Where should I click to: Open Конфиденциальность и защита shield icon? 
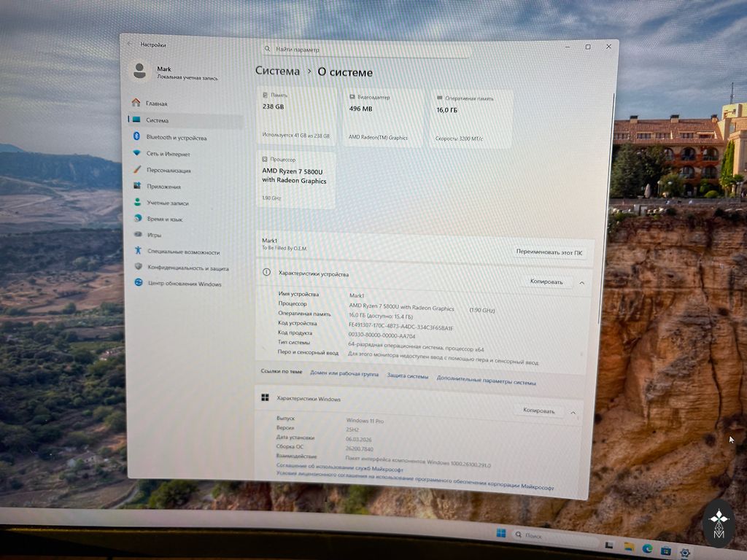point(137,268)
